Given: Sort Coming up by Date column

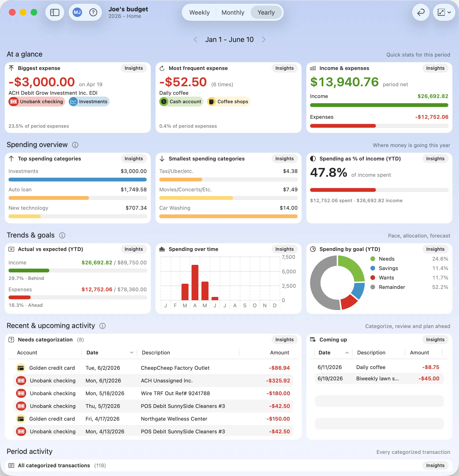Looking at the screenshot, I should (x=333, y=353).
